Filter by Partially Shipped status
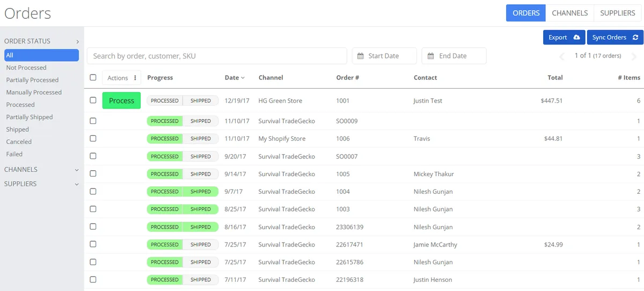 coord(30,117)
